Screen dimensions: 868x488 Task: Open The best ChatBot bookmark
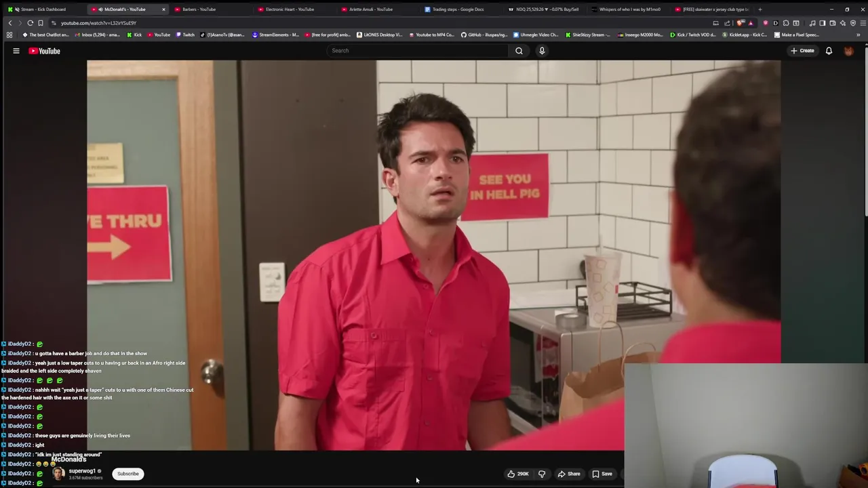click(45, 35)
